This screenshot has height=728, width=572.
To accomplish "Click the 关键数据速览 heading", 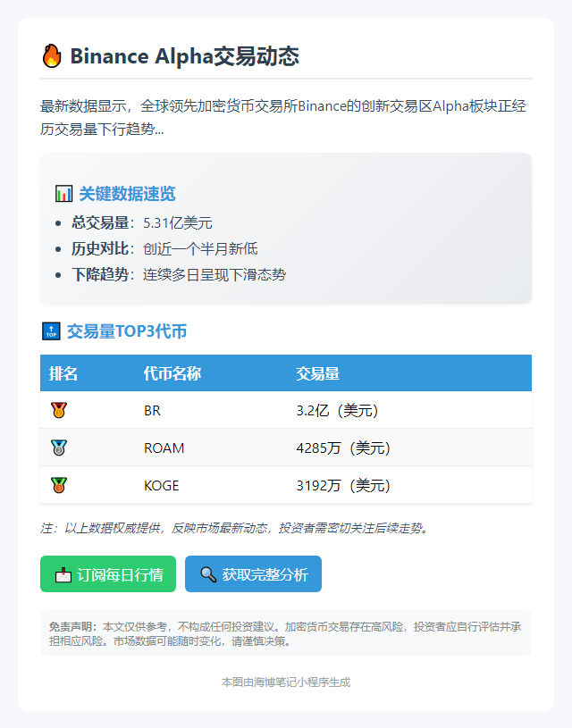I will pyautogui.click(x=127, y=194).
